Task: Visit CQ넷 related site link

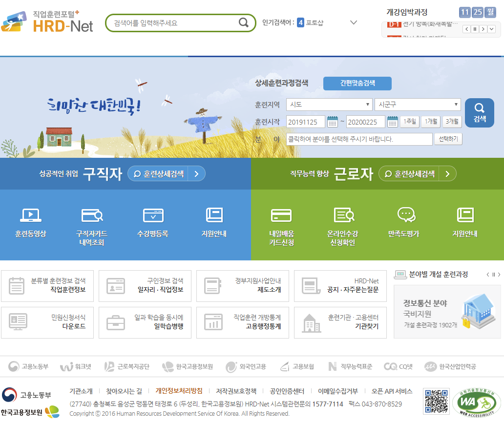Action: pyautogui.click(x=398, y=366)
